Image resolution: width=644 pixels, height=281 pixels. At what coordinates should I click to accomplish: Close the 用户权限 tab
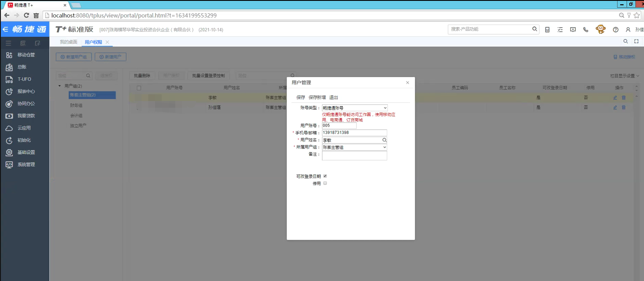tap(107, 42)
